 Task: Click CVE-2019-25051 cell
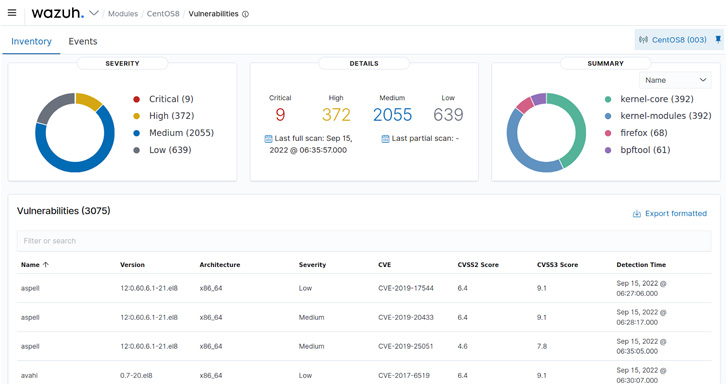point(406,346)
